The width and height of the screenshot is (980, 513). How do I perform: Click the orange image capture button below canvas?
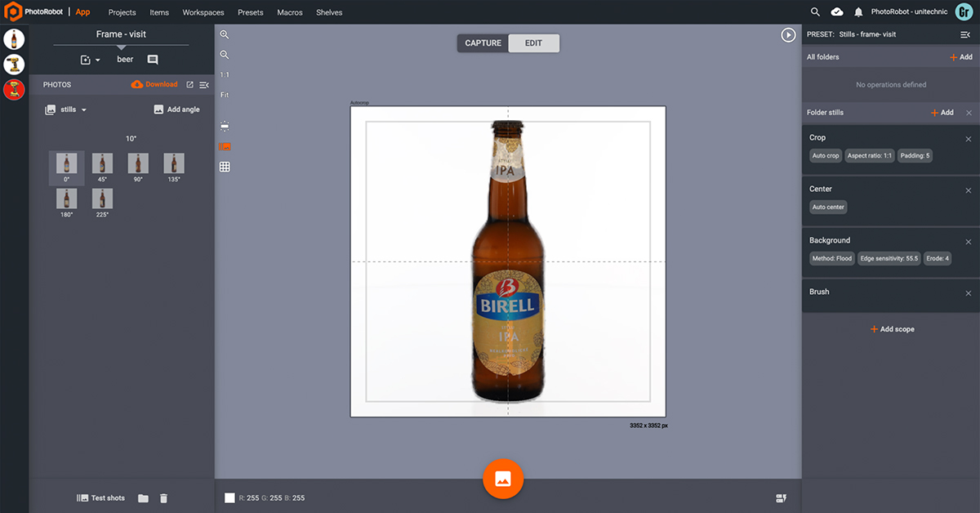pos(503,480)
